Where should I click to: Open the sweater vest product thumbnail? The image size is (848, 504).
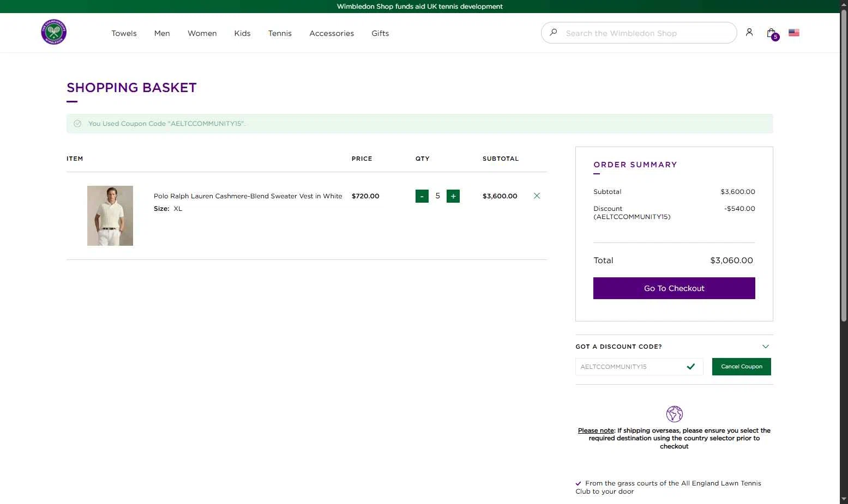[110, 216]
